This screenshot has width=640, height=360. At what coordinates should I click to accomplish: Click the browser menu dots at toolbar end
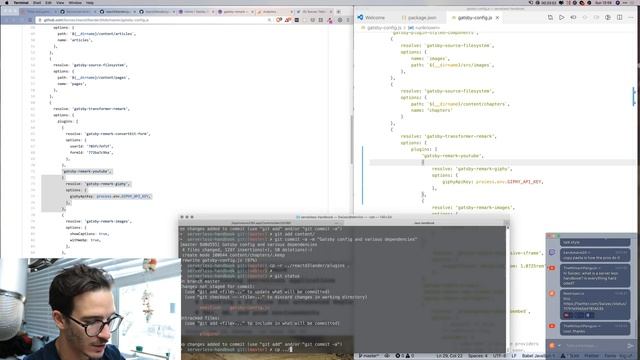coord(348,20)
